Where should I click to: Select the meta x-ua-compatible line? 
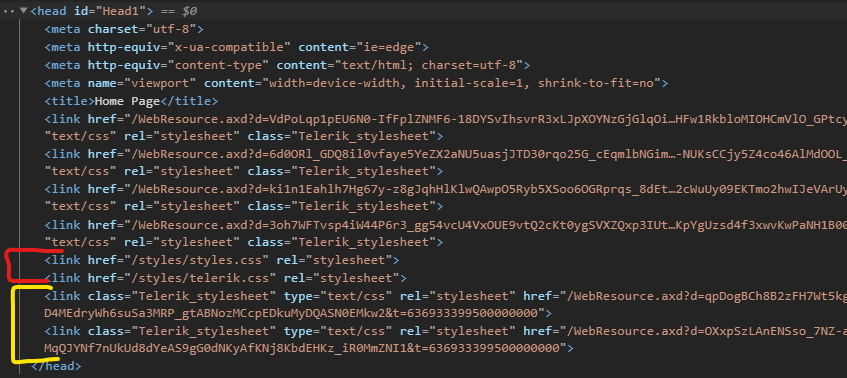[x=237, y=47]
